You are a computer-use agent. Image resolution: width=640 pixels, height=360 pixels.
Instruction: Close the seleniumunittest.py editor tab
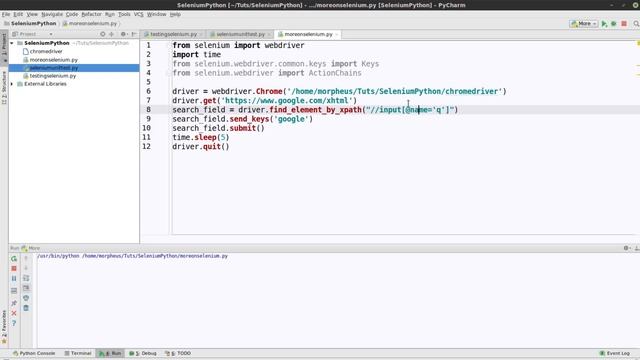coord(269,34)
